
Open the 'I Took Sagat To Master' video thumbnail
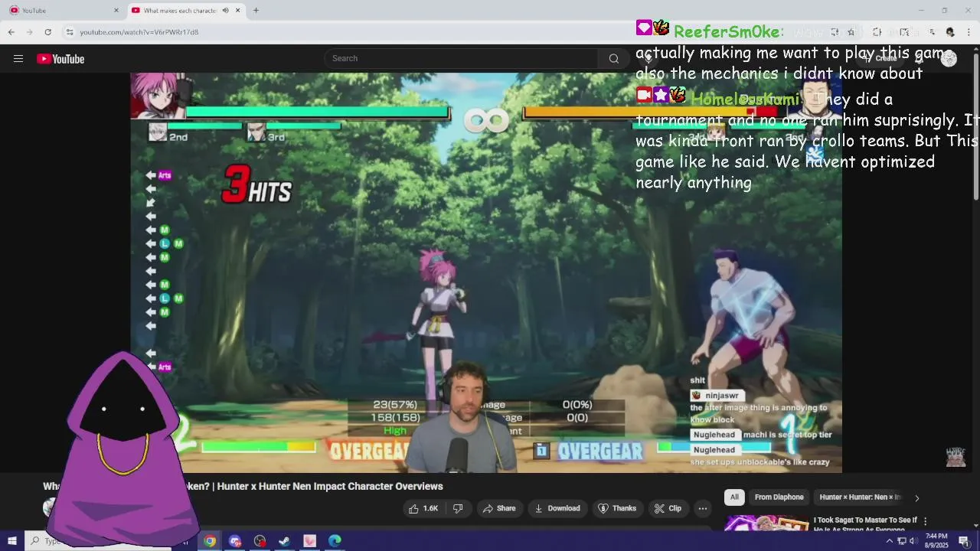click(766, 523)
